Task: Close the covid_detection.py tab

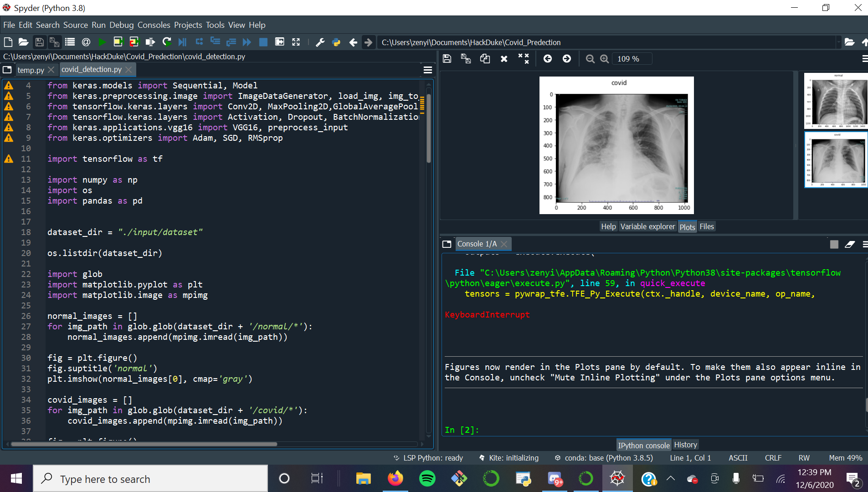Action: pyautogui.click(x=129, y=70)
